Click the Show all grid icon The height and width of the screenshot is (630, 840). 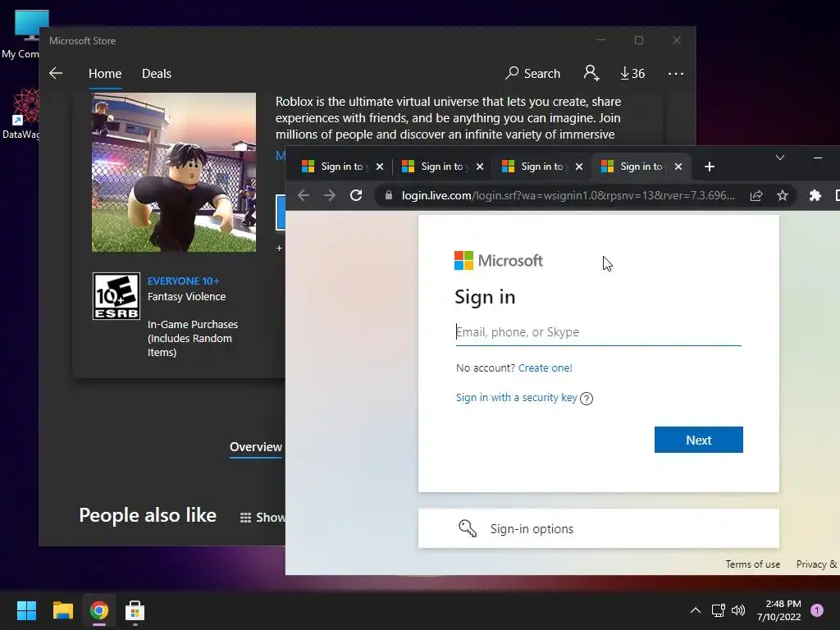(x=245, y=518)
